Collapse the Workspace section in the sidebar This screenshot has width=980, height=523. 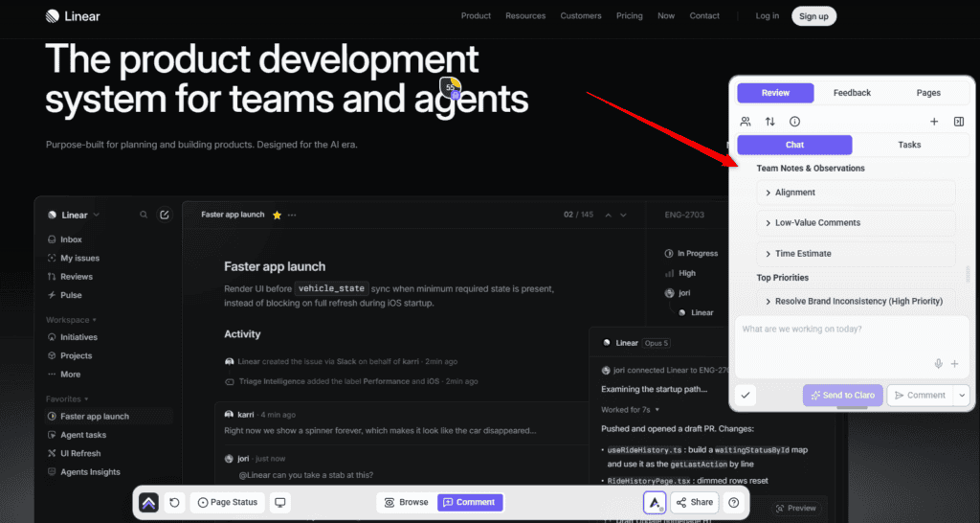point(71,320)
